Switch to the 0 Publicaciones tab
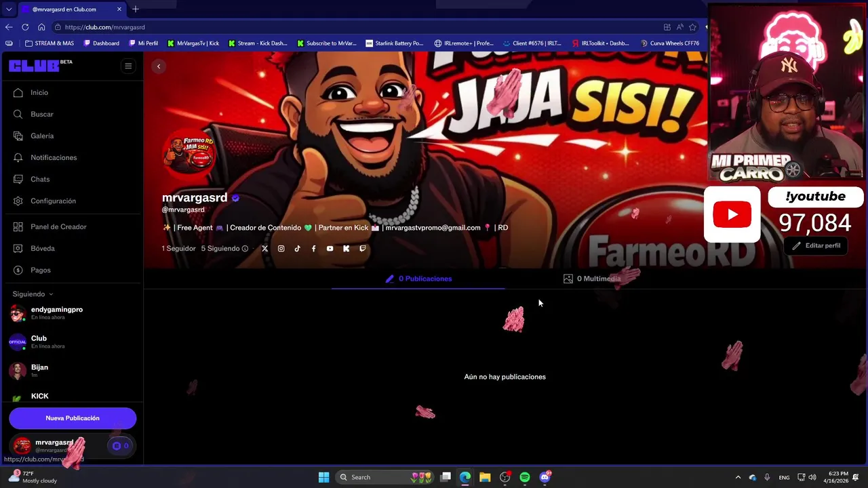 [x=418, y=279]
